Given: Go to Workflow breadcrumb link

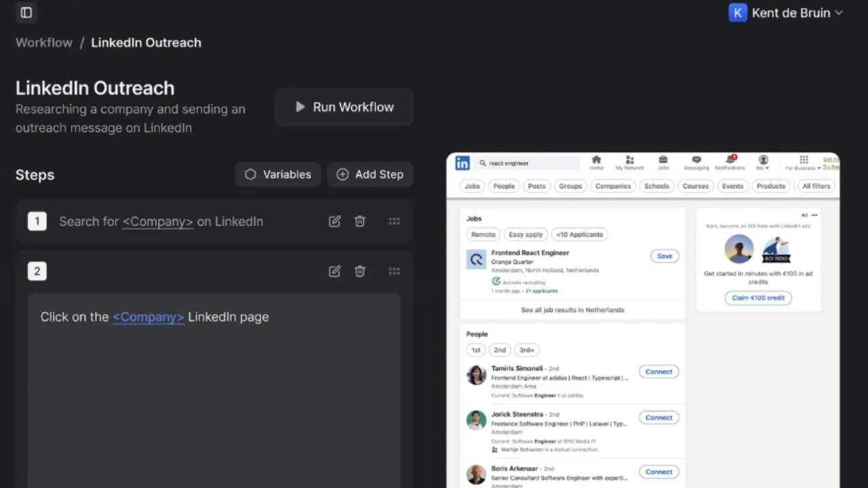Looking at the screenshot, I should (44, 43).
